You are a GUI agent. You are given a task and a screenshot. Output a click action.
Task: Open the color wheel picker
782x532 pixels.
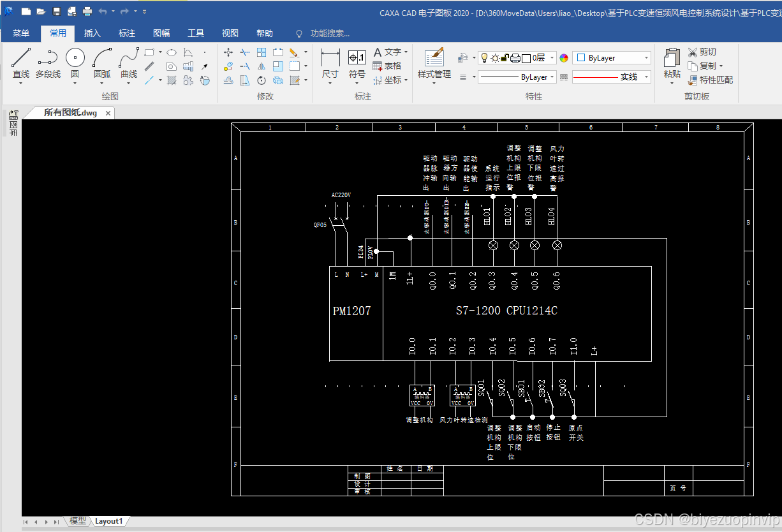coord(564,58)
